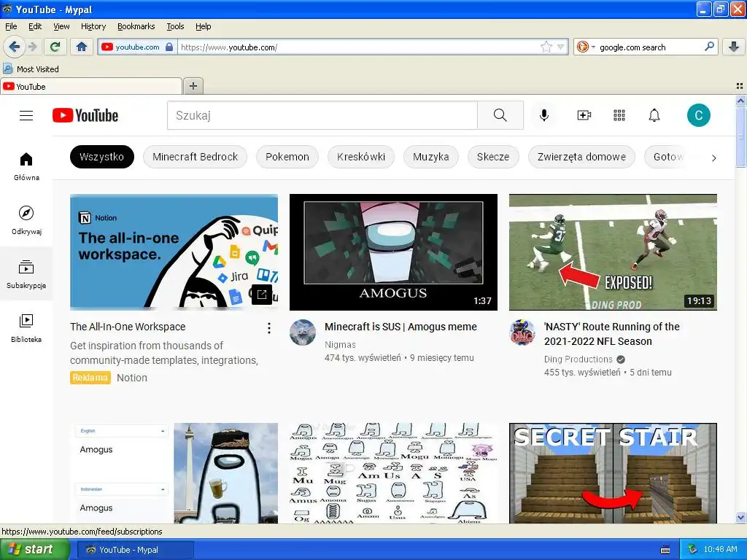Viewport: 747px width, 560px height.
Task: Open Odkrywaj explore section
Action: point(26,220)
